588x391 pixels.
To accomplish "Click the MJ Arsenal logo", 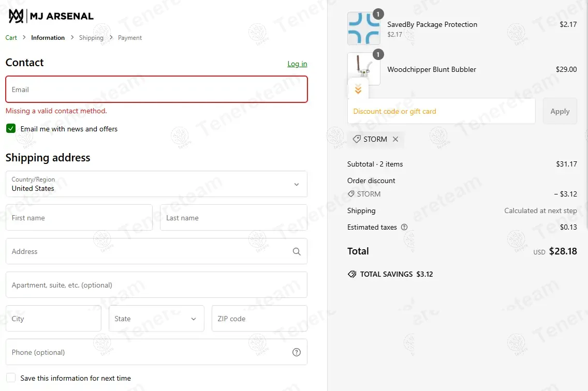I will [51, 16].
